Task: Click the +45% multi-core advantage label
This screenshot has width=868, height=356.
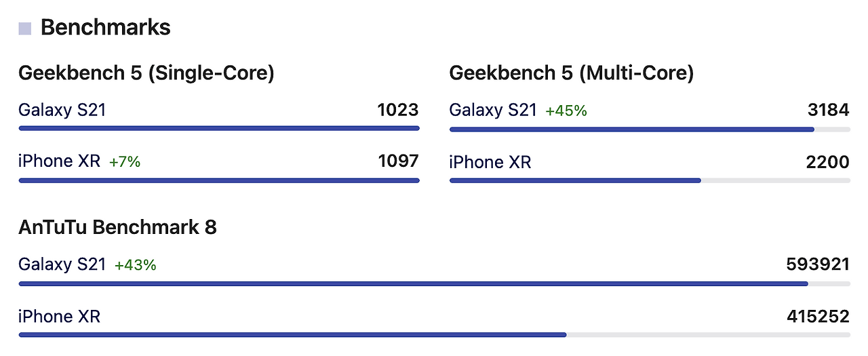Action: click(566, 111)
